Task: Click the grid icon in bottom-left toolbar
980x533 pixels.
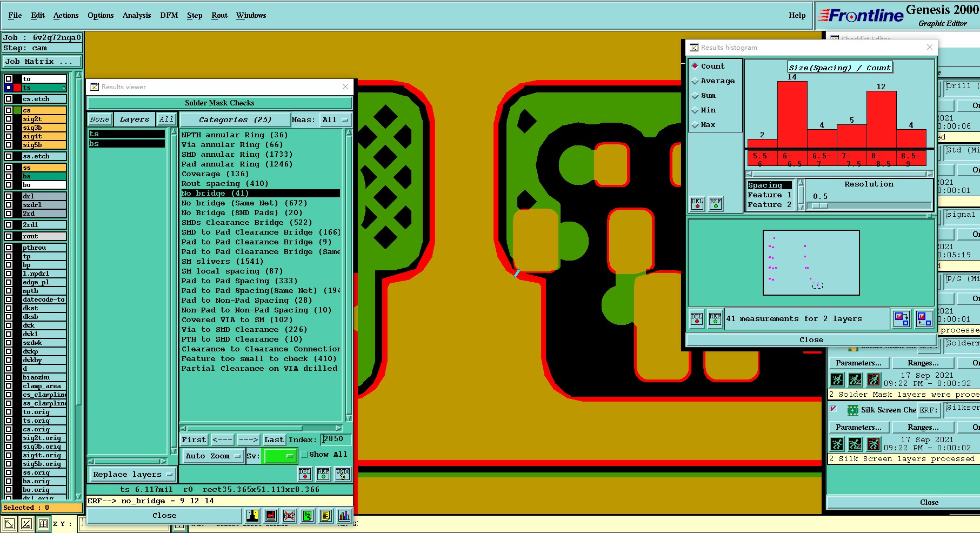Action: [x=43, y=523]
